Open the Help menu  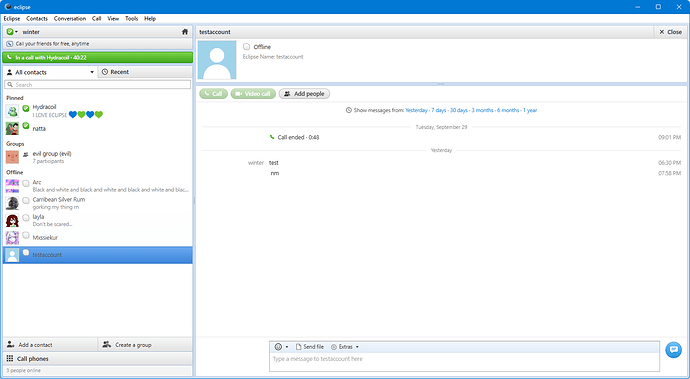(150, 18)
